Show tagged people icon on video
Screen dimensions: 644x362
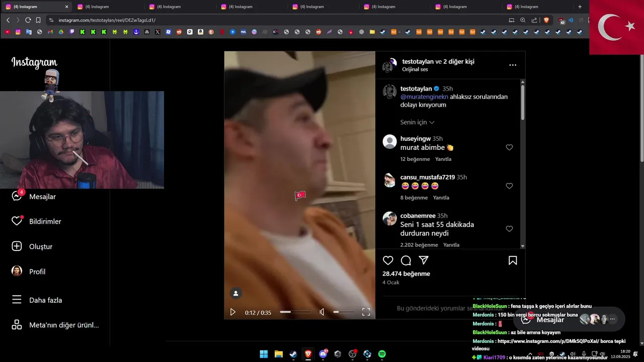click(x=235, y=294)
